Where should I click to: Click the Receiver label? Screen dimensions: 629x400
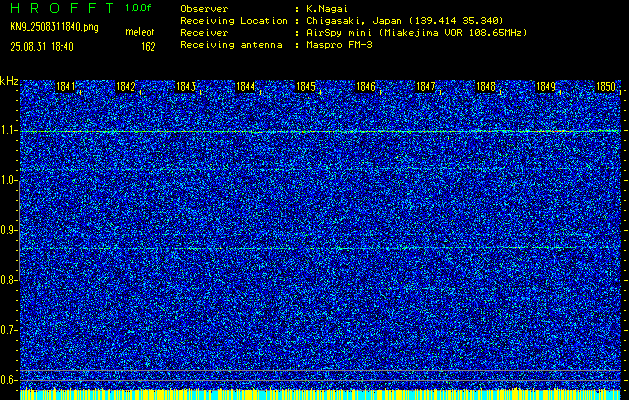coord(204,32)
